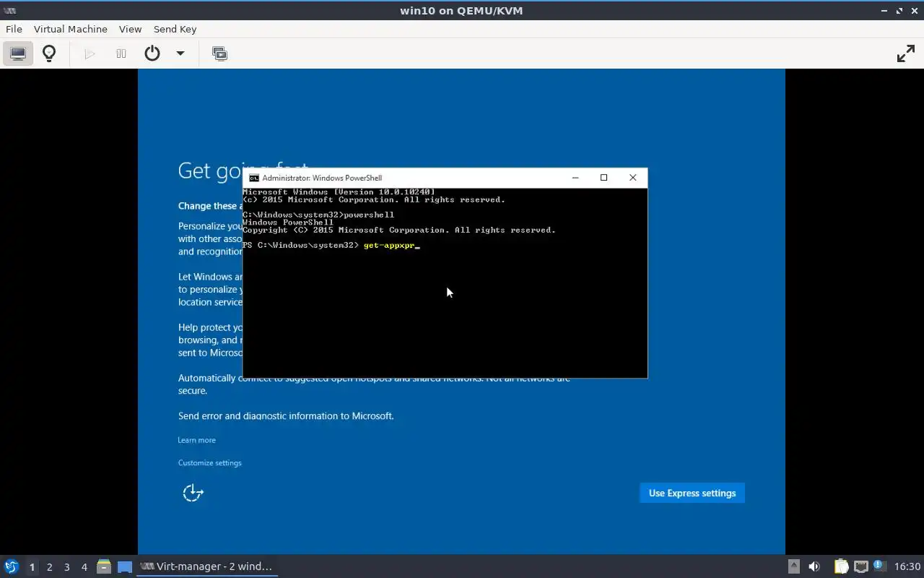The image size is (924, 578).
Task: Run the virtual machine
Action: tap(90, 53)
